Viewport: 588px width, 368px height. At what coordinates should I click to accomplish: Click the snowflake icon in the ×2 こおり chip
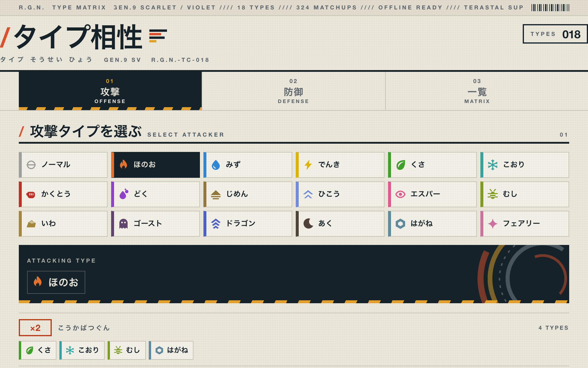(70, 350)
